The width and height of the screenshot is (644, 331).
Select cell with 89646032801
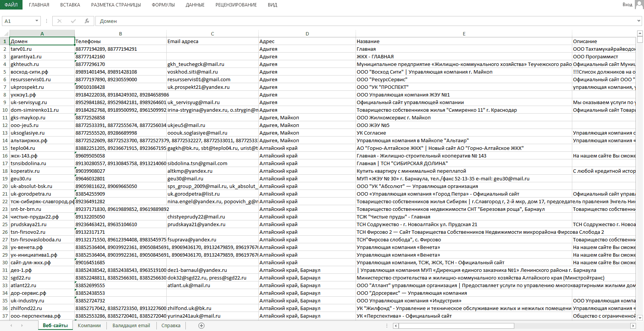121,178
